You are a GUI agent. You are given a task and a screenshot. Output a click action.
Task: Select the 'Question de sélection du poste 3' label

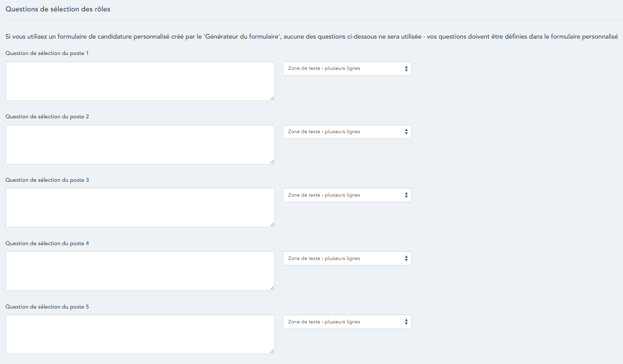pyautogui.click(x=47, y=180)
